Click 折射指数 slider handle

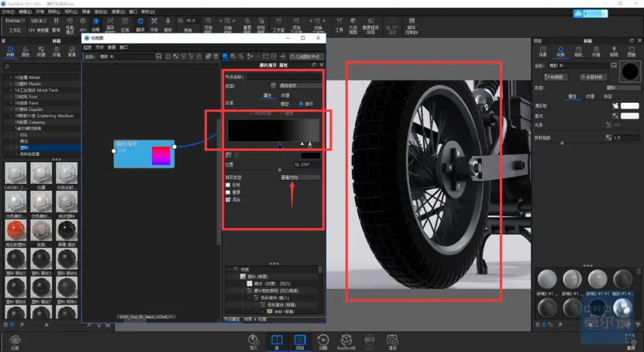pyautogui.click(x=562, y=143)
